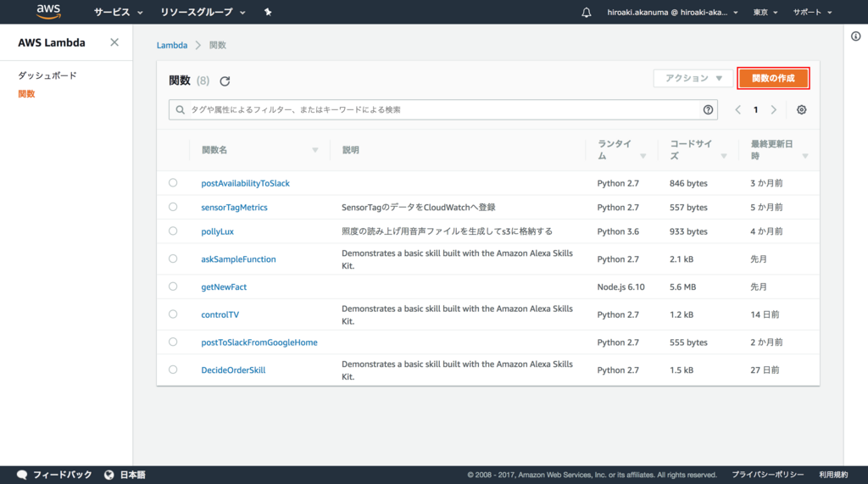Viewport: 868px width, 484px height.
Task: Sort by ランタイム column arrow
Action: [643, 156]
